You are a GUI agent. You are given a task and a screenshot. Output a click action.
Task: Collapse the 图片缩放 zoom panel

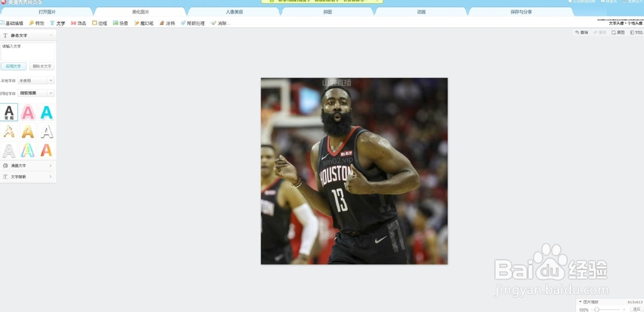pos(580,302)
